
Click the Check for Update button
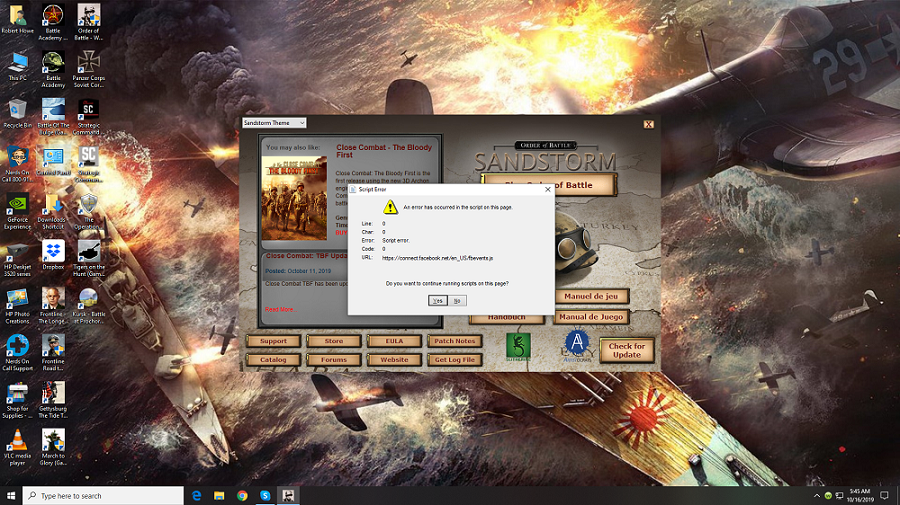(627, 351)
